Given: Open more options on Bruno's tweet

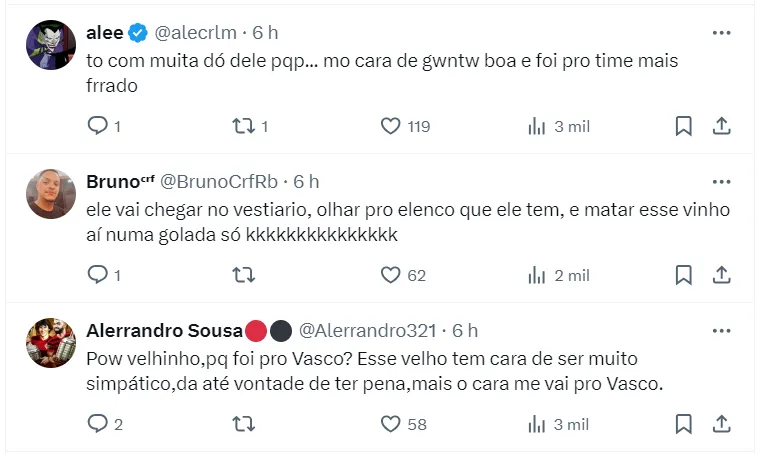Looking at the screenshot, I should (x=721, y=182).
